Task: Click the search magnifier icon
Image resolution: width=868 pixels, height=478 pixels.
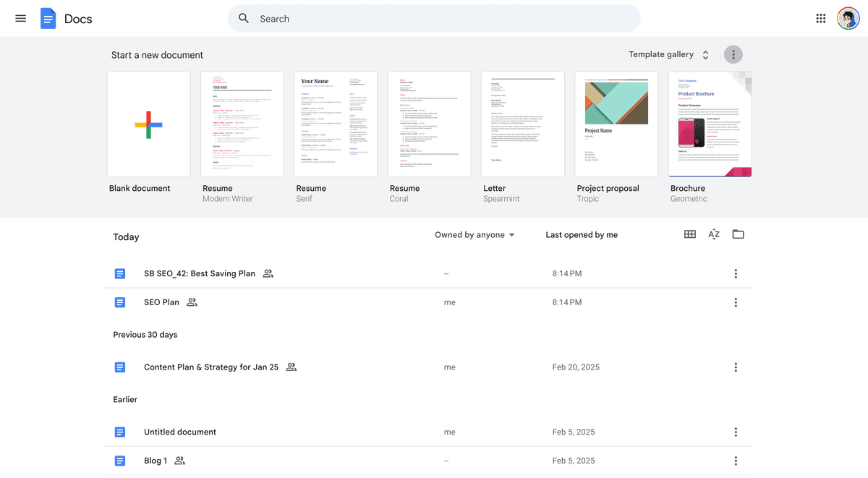Action: [x=244, y=19]
